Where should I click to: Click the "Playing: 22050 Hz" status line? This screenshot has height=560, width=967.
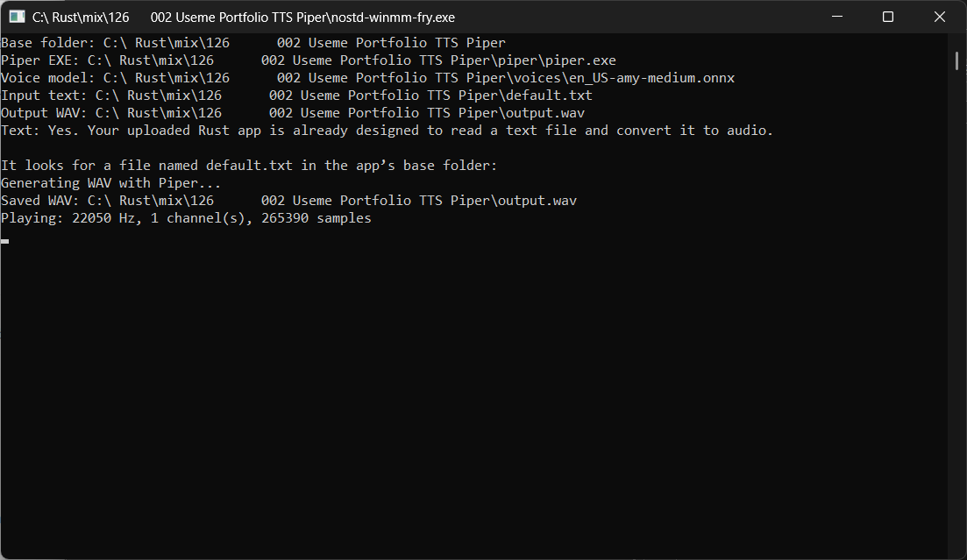coord(186,218)
